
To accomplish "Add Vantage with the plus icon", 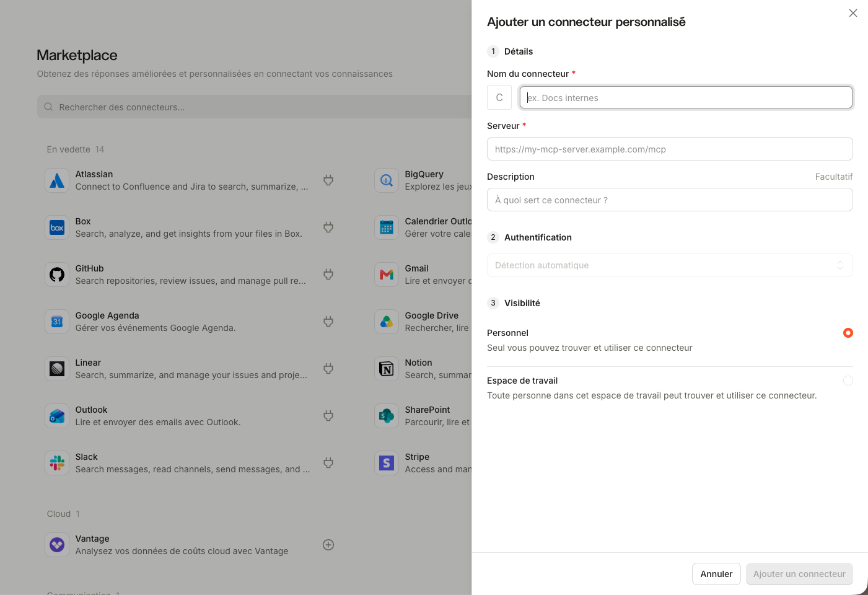I will click(x=328, y=545).
